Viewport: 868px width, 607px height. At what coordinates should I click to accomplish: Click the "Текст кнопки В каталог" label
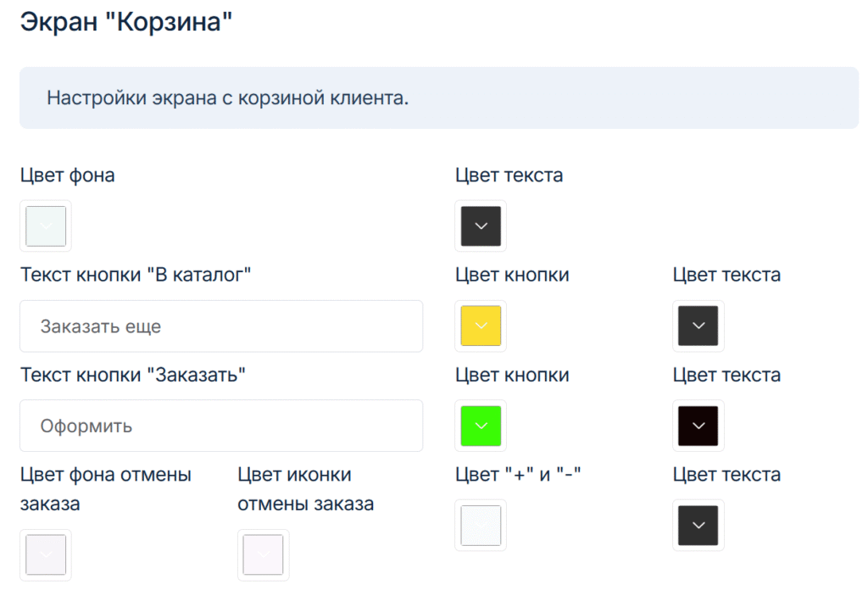tap(136, 275)
